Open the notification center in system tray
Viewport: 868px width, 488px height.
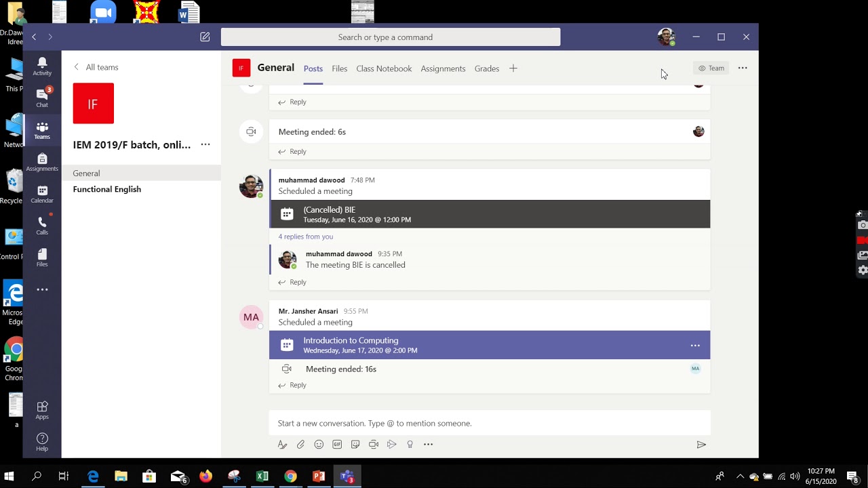tap(852, 476)
